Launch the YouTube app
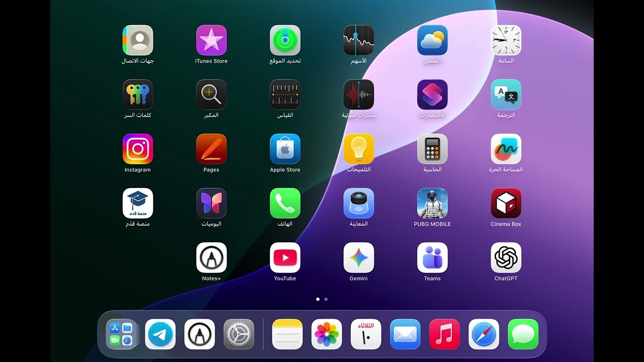 (x=285, y=257)
